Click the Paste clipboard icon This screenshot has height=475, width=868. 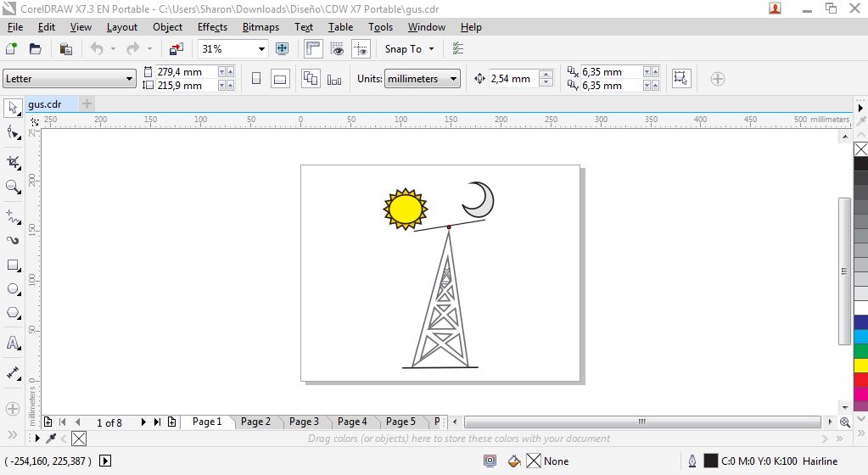point(65,48)
